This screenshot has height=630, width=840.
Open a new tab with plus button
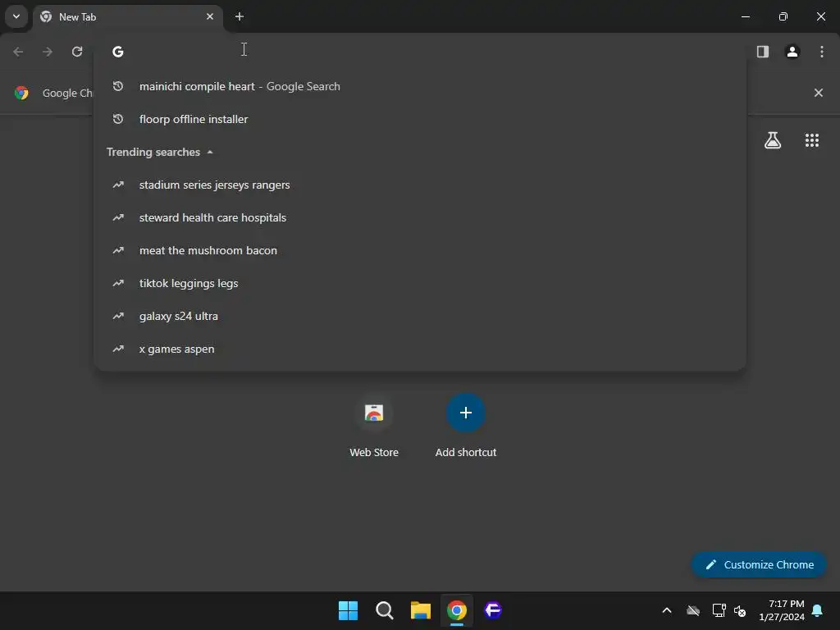click(240, 16)
